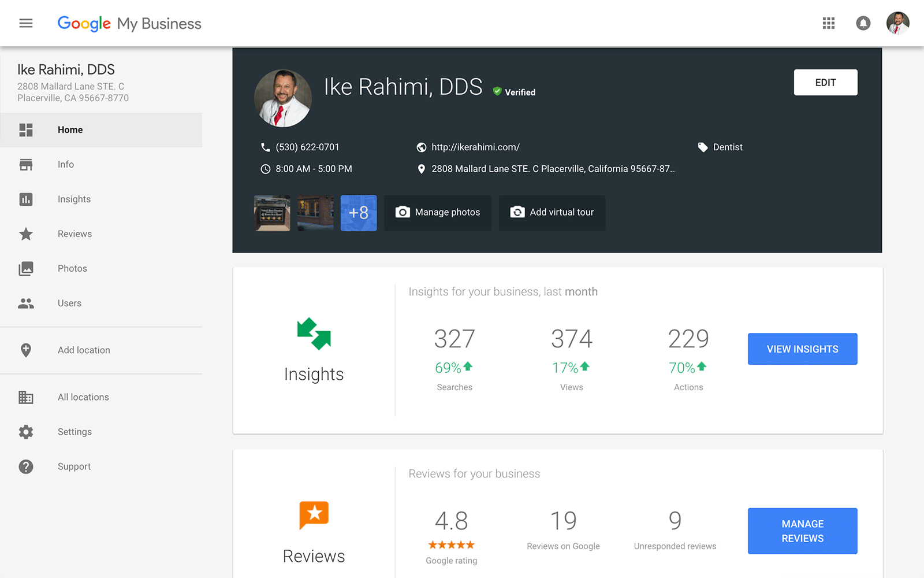Image resolution: width=924 pixels, height=578 pixels.
Task: Open the second building photo thumbnail
Action: (x=315, y=213)
